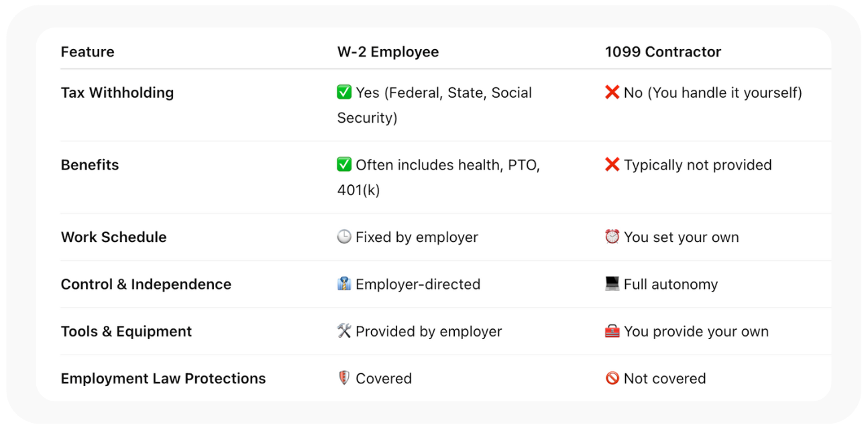This screenshot has height=427, width=868.
Task: Click the hammer and wrench tools icon
Action: click(x=344, y=331)
